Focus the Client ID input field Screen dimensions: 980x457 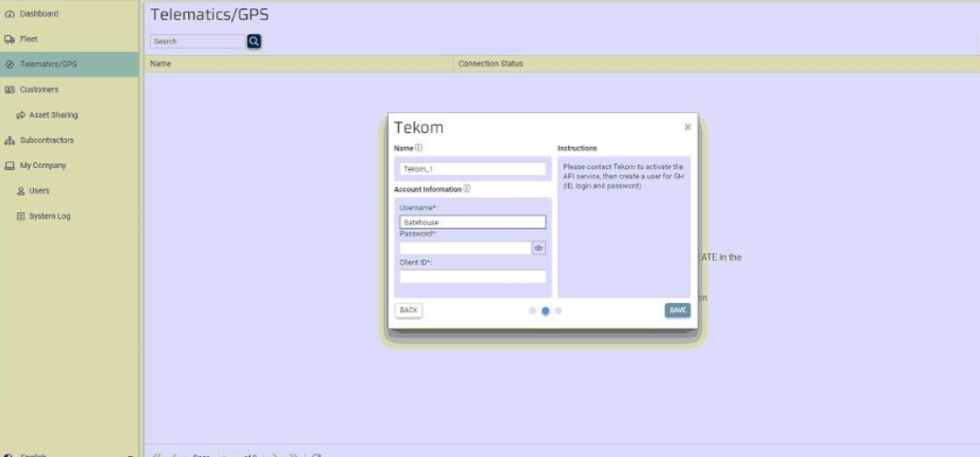[473, 276]
